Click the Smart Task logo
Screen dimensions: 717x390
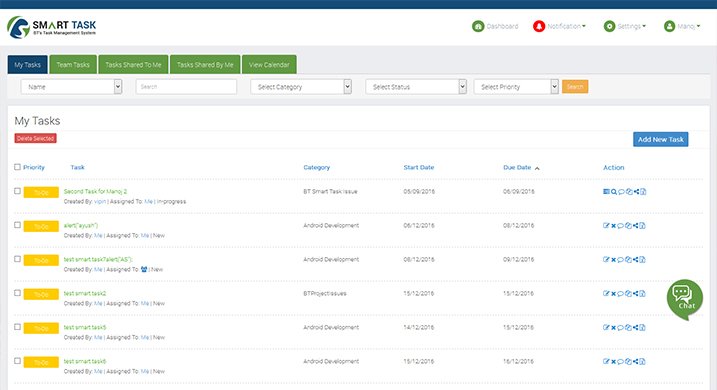51,27
